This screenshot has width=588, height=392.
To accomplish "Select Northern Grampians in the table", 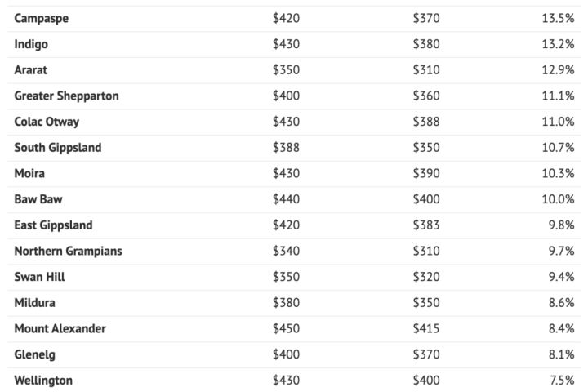I will 68,251.
